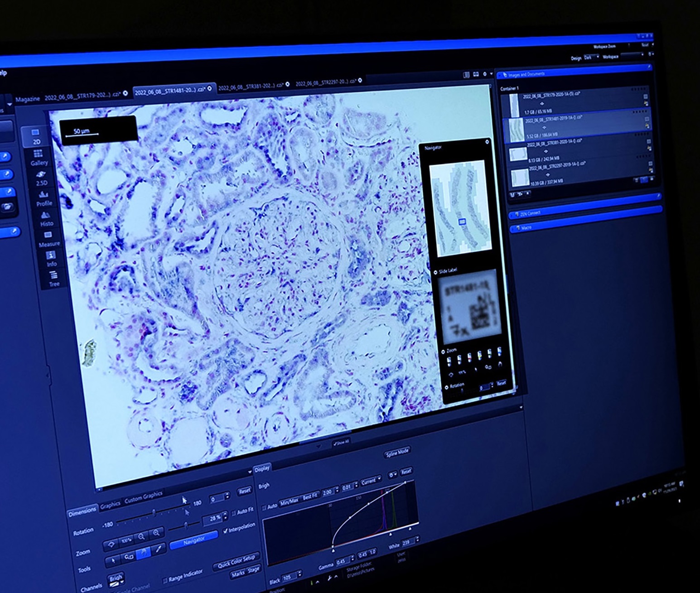Select the STR381 image thumbnail in Container 1
The width and height of the screenshot is (700, 593).
point(518,154)
